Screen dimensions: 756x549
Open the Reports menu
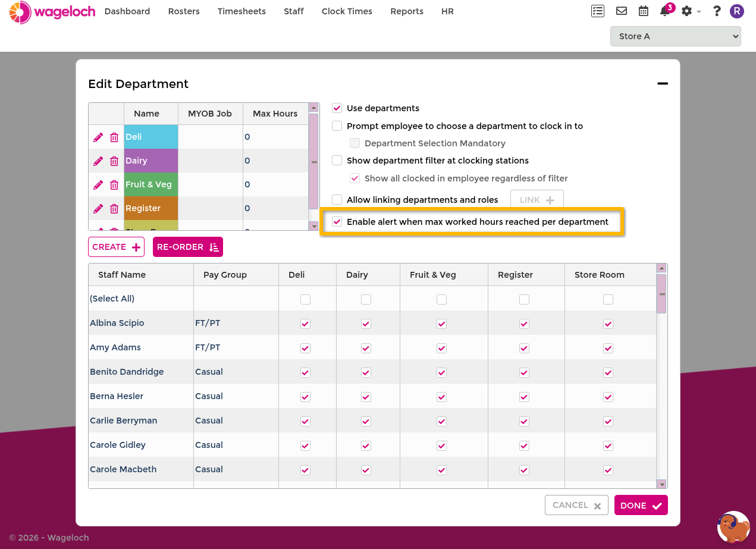coord(407,11)
